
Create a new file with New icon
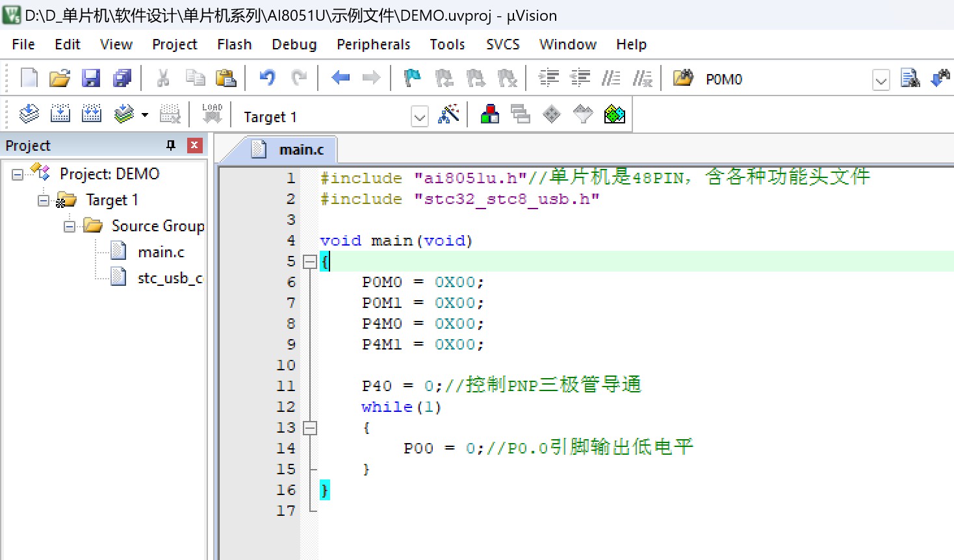point(29,79)
